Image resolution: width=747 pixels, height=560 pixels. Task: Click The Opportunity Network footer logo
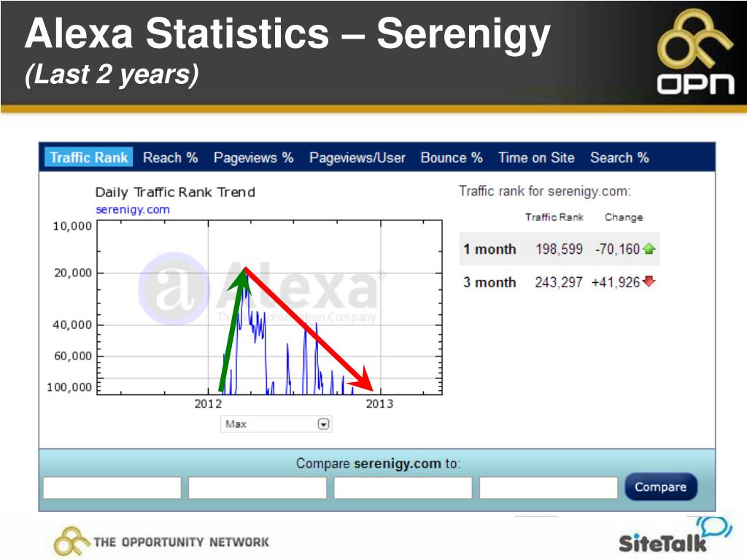(161, 542)
